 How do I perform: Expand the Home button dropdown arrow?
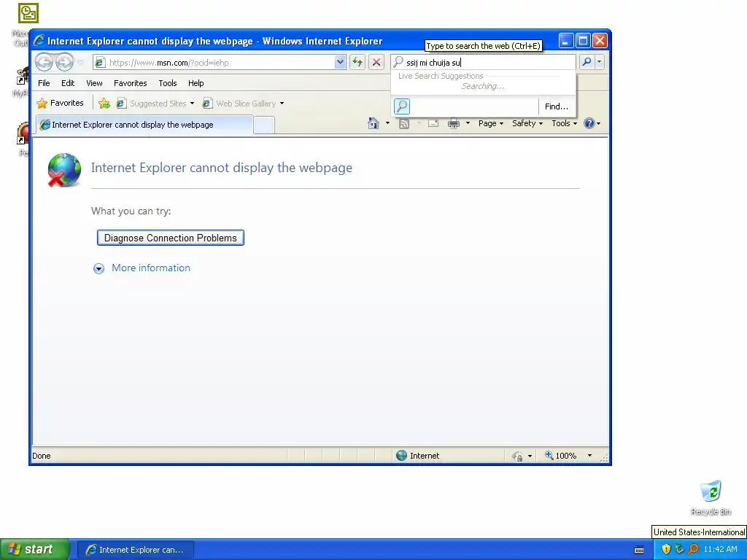(x=387, y=123)
